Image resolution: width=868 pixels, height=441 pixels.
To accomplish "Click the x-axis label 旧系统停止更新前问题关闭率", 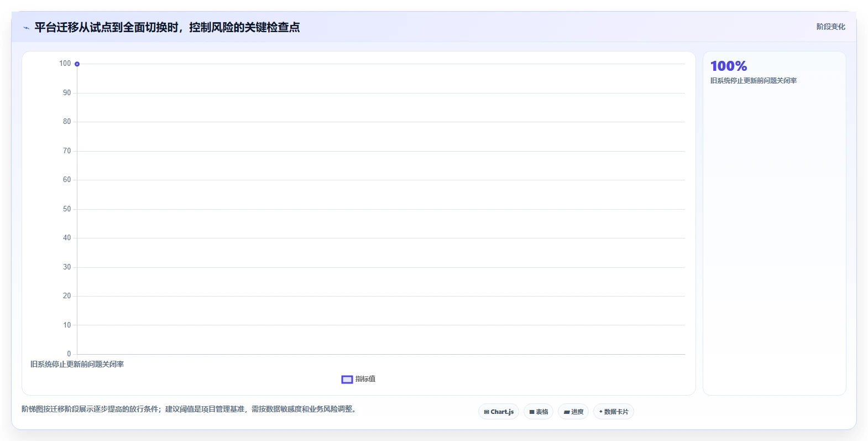I will pyautogui.click(x=77, y=364).
